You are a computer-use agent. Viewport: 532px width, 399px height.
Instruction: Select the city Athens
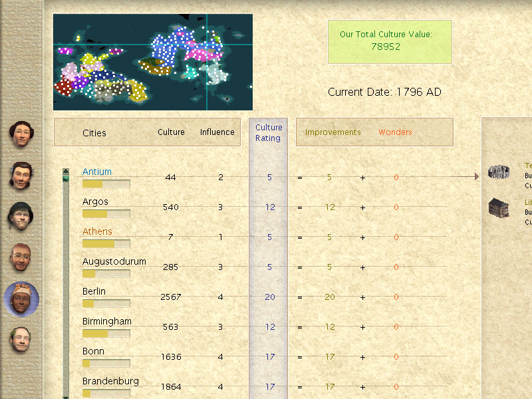[x=97, y=231]
